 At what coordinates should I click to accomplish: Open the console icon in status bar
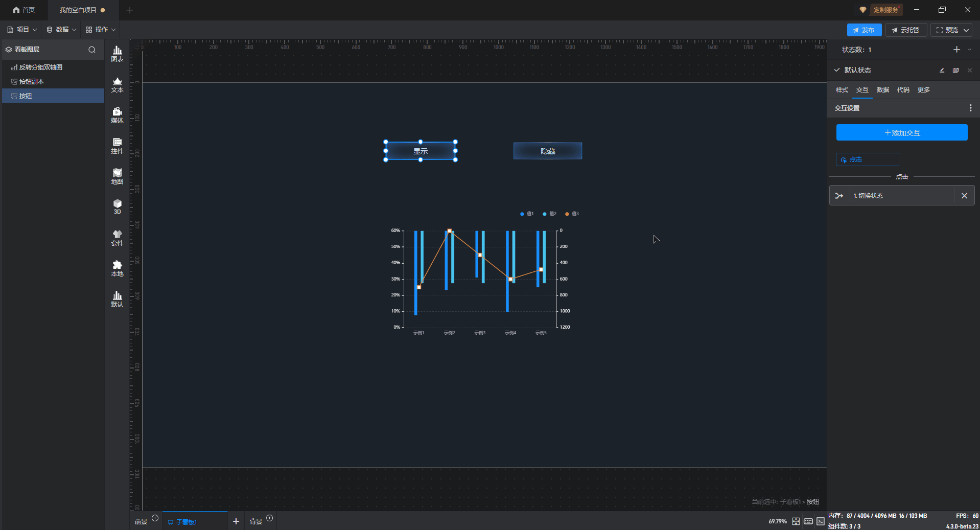pyautogui.click(x=821, y=521)
